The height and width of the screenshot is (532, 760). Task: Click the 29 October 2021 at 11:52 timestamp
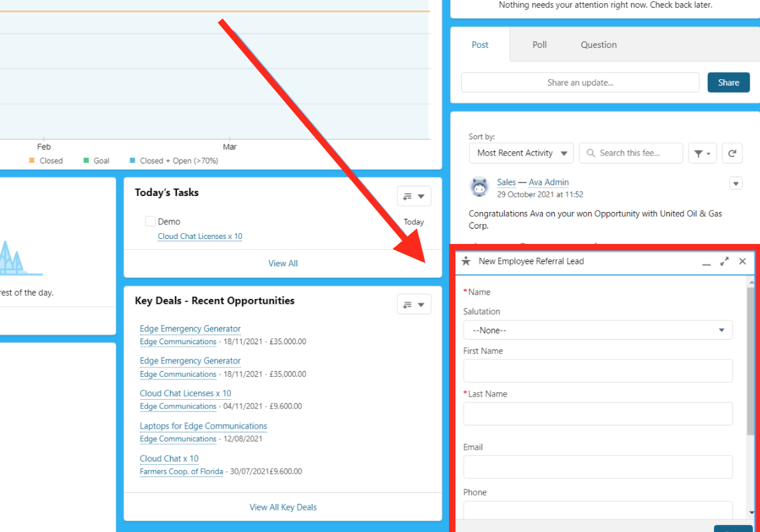click(x=540, y=195)
